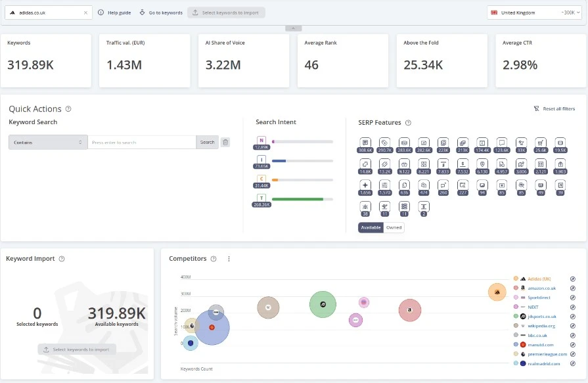Screen dimensions: 588x383
Task: Click the NEXT legend color dot
Action: [516, 307]
